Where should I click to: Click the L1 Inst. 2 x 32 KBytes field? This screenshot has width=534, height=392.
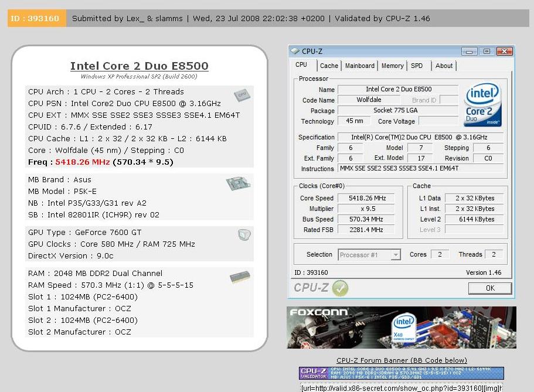click(474, 209)
